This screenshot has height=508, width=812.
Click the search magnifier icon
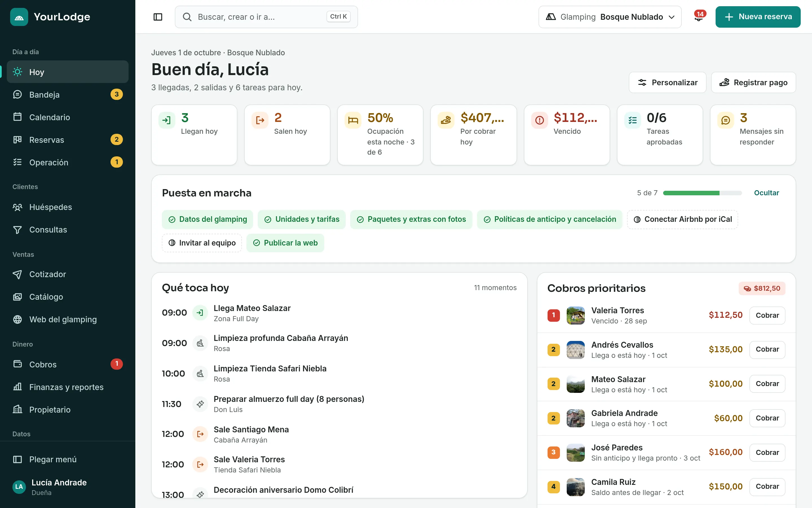point(187,17)
